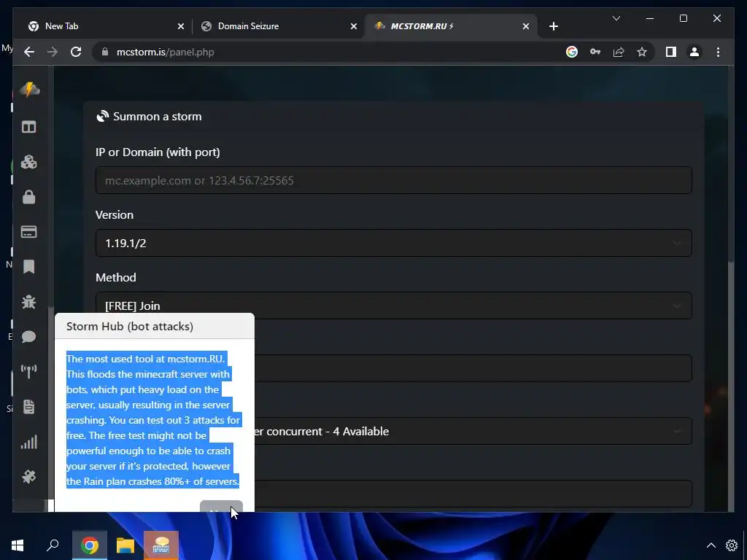
Task: Open a new browser tab
Action: [x=553, y=26]
